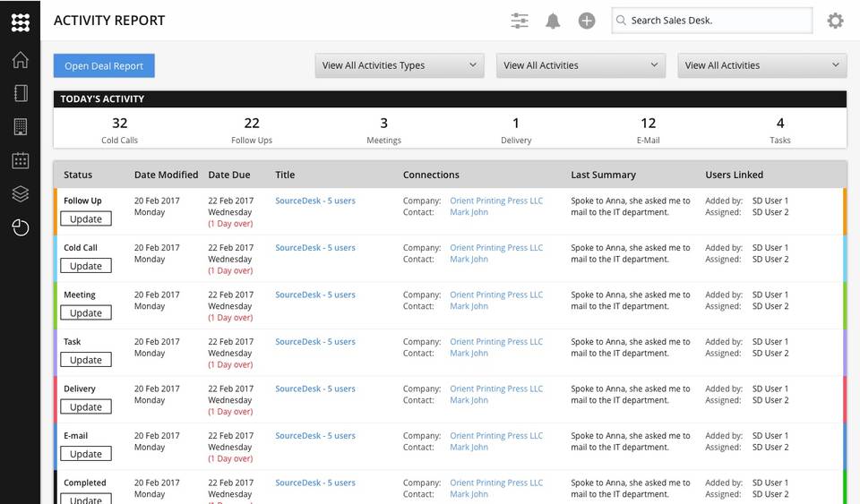
Task: Click the Date Due column header
Action: click(x=229, y=175)
